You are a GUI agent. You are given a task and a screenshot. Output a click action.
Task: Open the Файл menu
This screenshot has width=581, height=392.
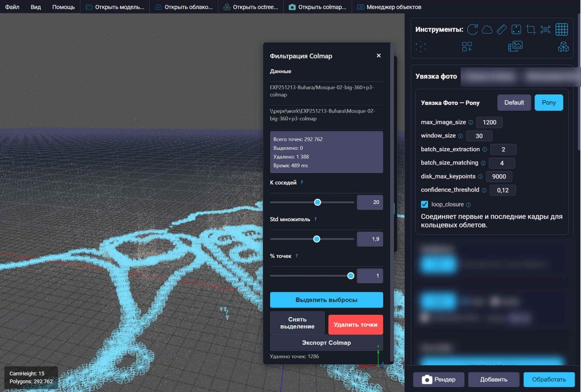point(12,7)
